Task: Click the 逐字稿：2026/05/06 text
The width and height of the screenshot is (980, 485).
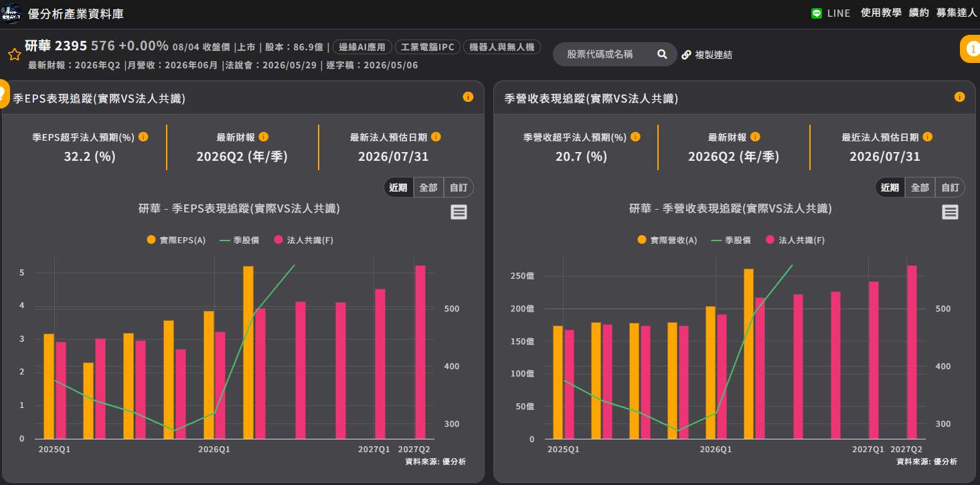Action: (x=372, y=65)
